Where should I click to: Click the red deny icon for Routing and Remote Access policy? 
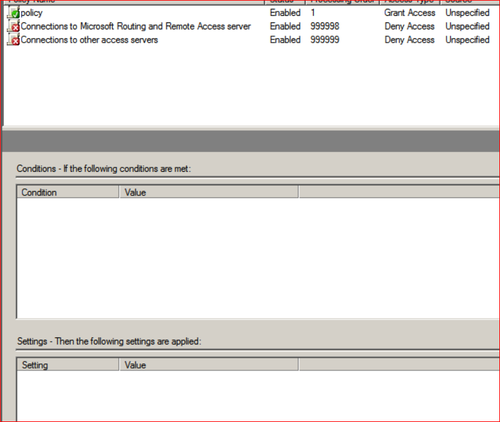(x=14, y=26)
